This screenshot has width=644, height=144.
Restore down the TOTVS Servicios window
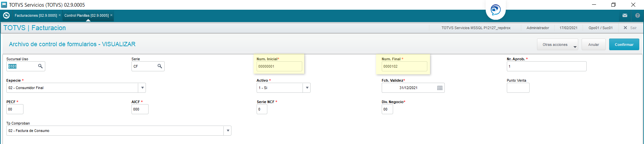coord(613,5)
